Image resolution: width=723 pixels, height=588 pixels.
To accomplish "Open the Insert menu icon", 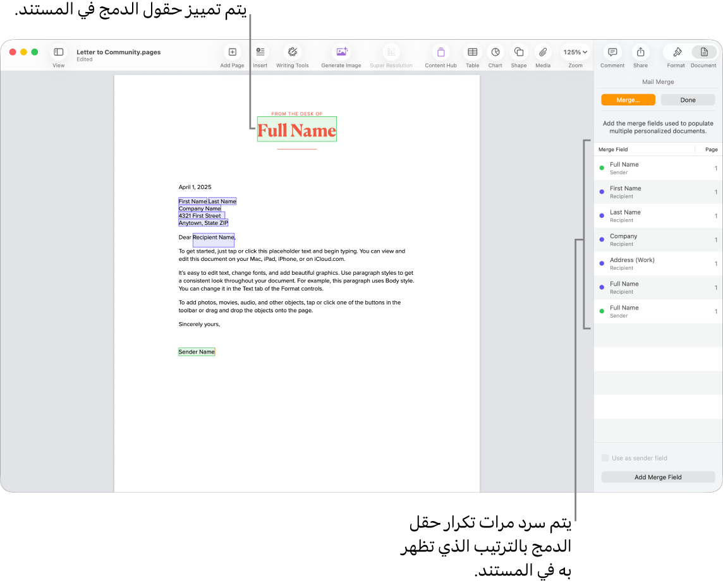I will click(x=260, y=52).
